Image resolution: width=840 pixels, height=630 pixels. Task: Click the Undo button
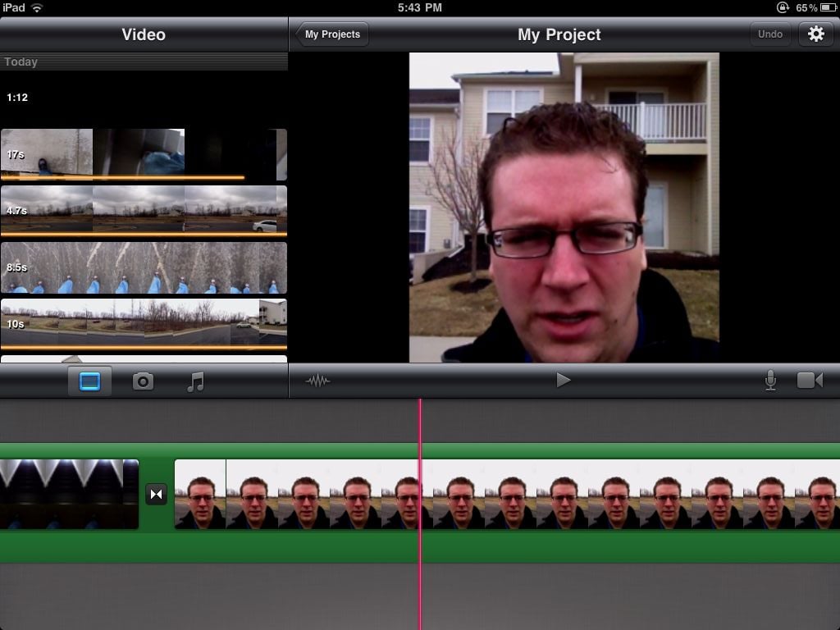click(x=769, y=34)
